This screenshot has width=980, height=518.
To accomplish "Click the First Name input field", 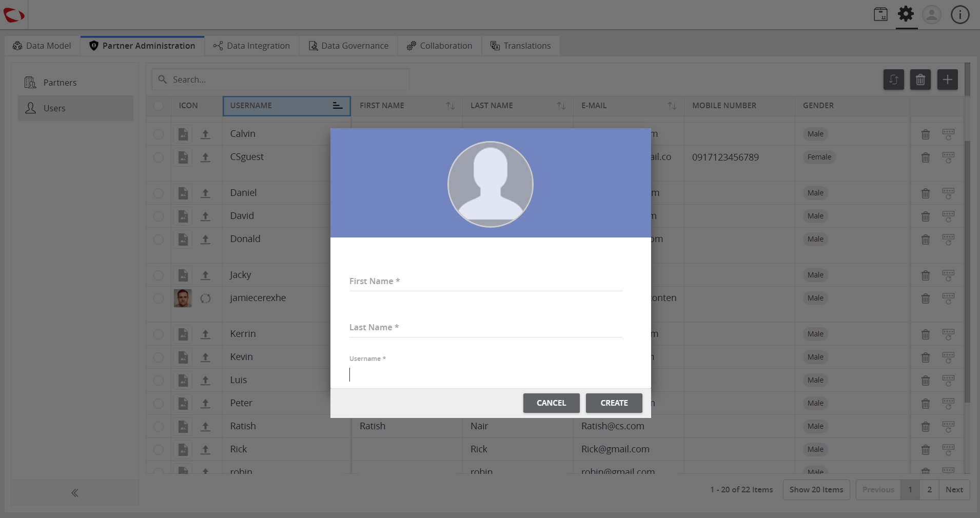I will point(485,281).
